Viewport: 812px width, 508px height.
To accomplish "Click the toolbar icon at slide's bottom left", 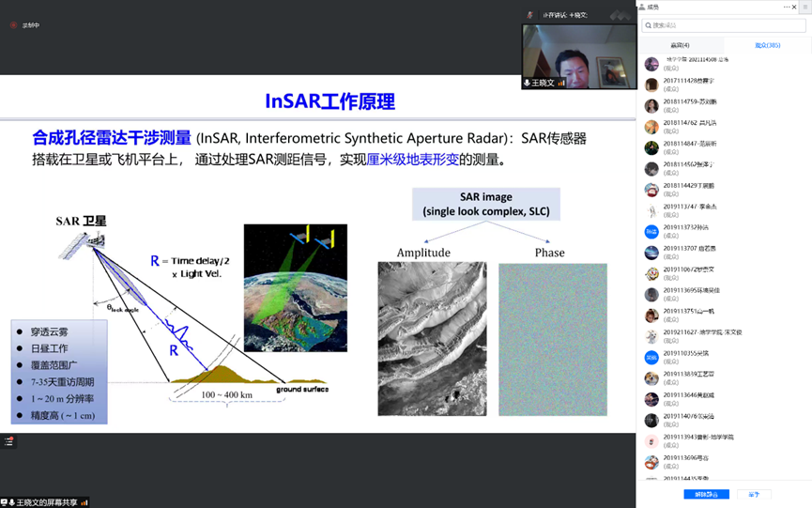I will tap(9, 441).
